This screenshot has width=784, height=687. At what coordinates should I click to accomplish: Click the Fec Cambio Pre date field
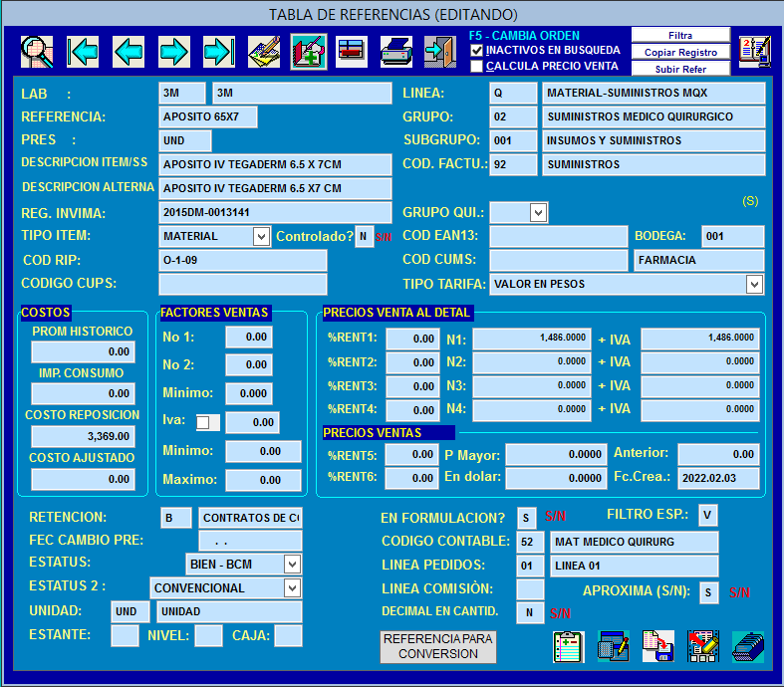point(250,541)
